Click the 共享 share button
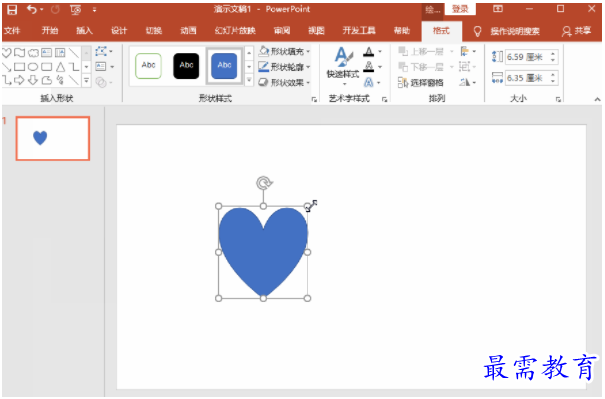The width and height of the screenshot is (605, 399). pos(576,31)
